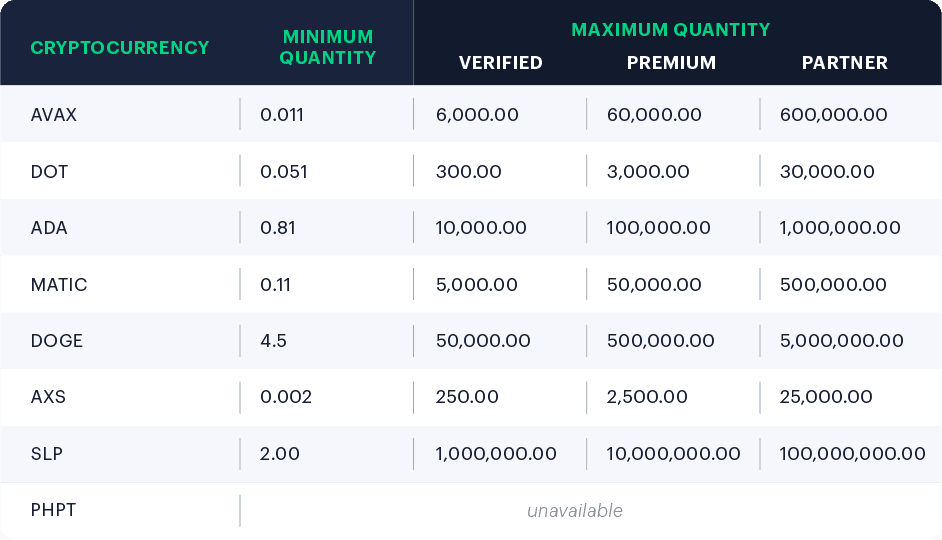Click the PREMIUM sub-header
Viewport: 942px width, 540px height.
pos(671,63)
